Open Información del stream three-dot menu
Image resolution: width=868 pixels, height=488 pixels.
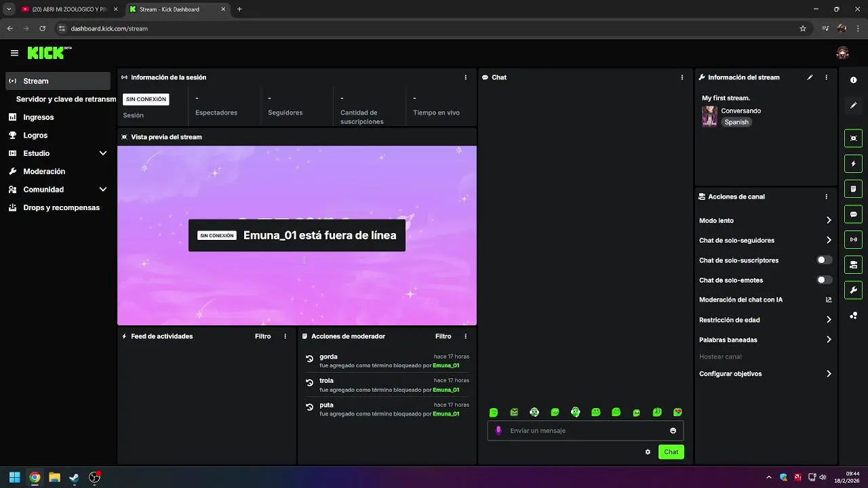[826, 77]
